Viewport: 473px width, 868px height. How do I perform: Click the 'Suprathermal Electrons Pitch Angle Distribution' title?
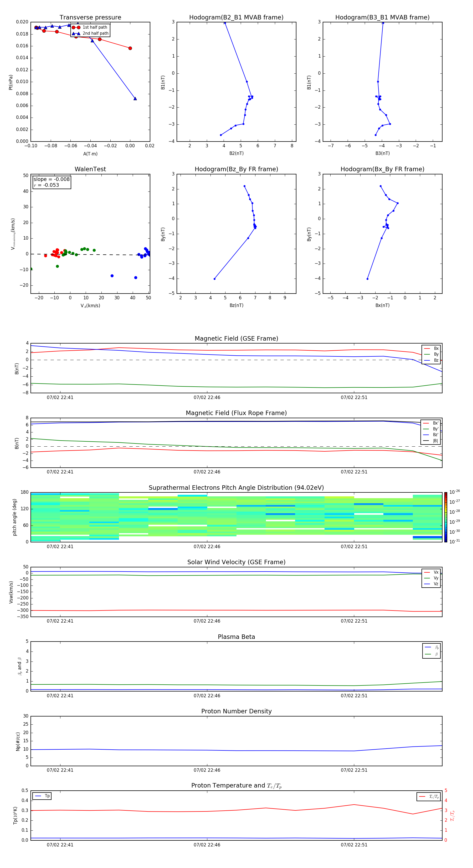236,488
